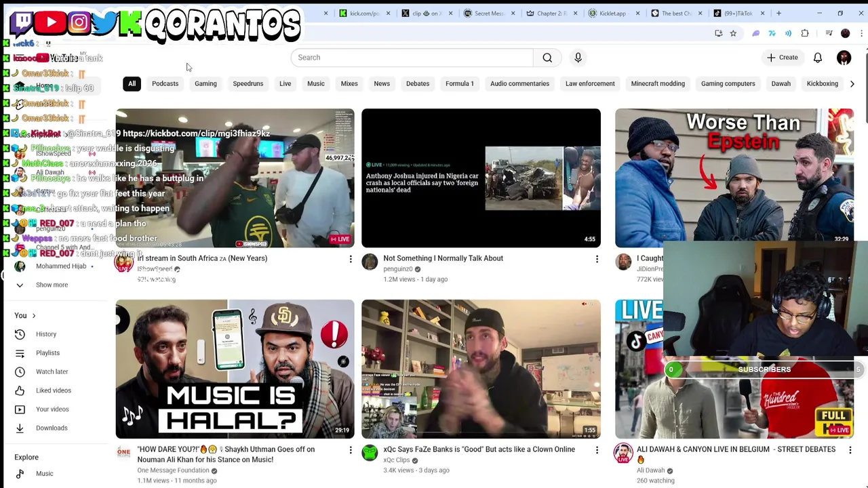
Task: Click inside the YouTube search field
Action: [x=412, y=58]
